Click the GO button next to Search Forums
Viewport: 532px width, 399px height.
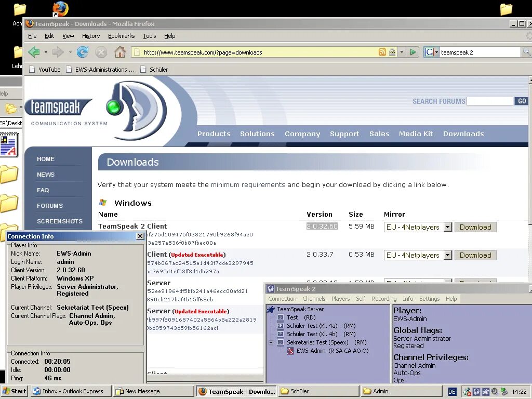522,101
